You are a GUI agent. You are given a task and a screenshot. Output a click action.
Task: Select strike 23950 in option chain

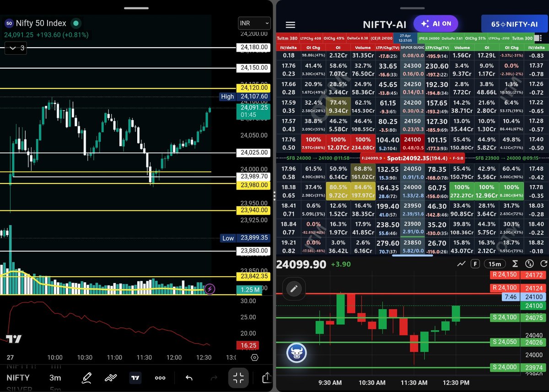(413, 206)
